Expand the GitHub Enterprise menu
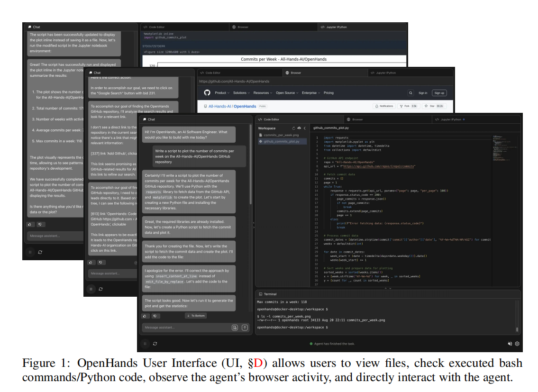This screenshot has height=392, width=538. 311,93
